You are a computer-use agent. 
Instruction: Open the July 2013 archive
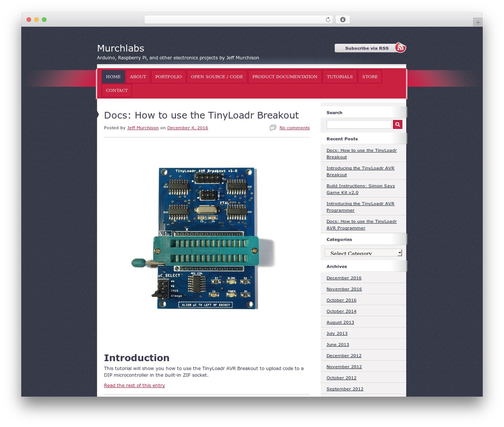337,333
